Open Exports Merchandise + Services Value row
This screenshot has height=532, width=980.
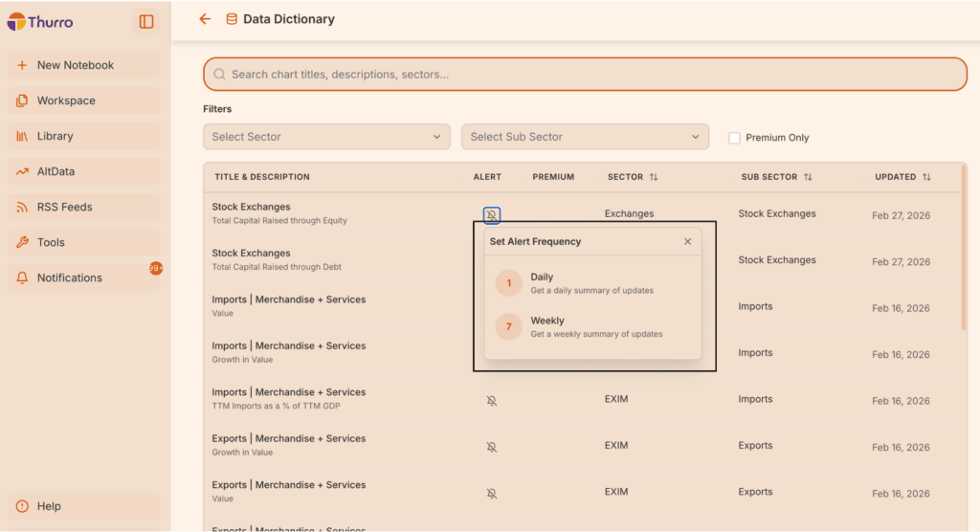289,491
